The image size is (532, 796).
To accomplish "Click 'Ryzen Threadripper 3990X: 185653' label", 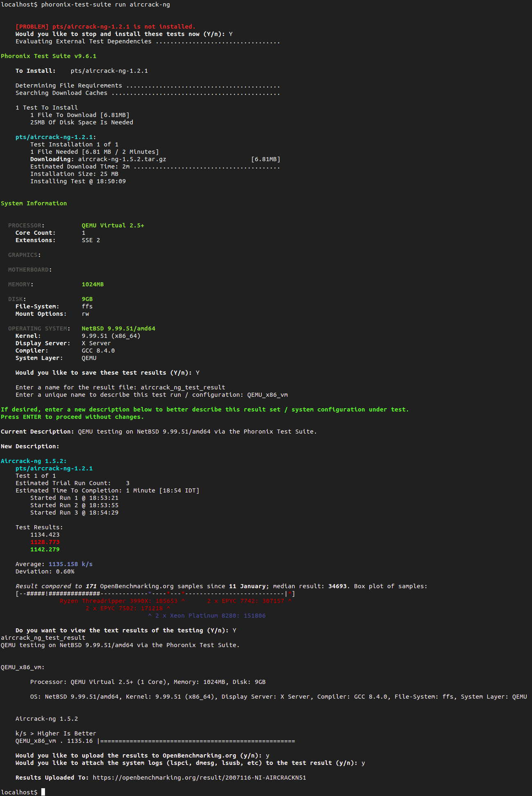I will point(119,601).
